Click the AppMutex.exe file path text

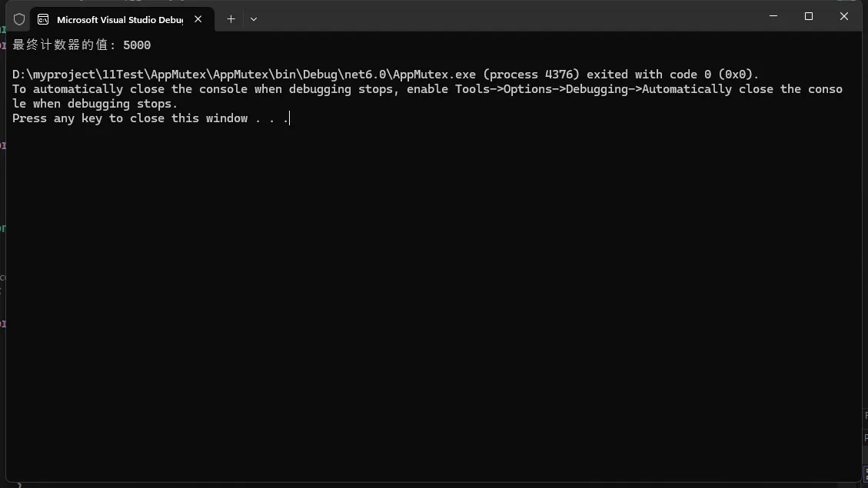tap(244, 75)
